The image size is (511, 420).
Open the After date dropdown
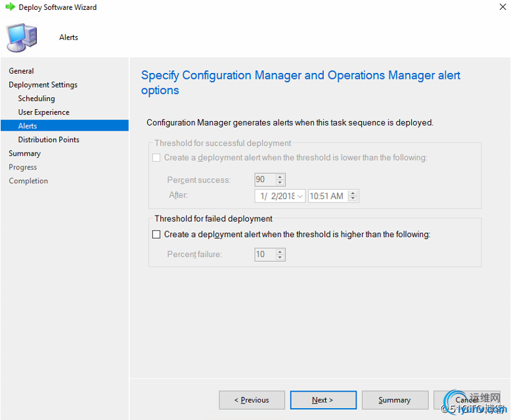tap(300, 197)
